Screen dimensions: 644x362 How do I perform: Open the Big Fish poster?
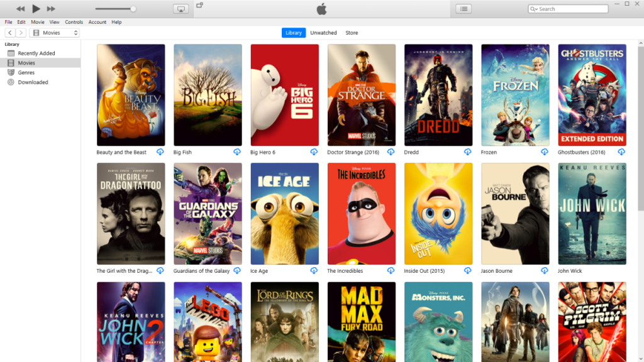pyautogui.click(x=208, y=96)
